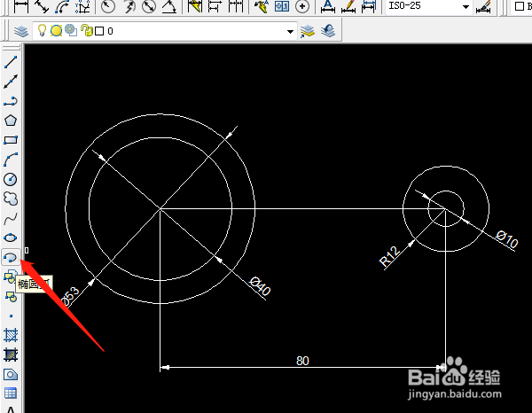Select the Rectangle tool
The height and width of the screenshot is (413, 532).
[x=11, y=140]
